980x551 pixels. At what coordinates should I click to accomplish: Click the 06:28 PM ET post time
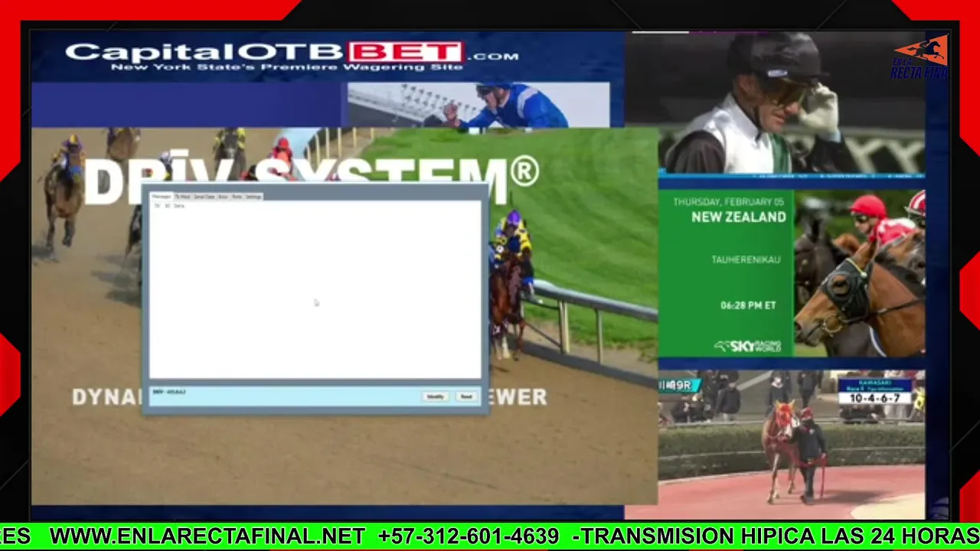coord(748,305)
